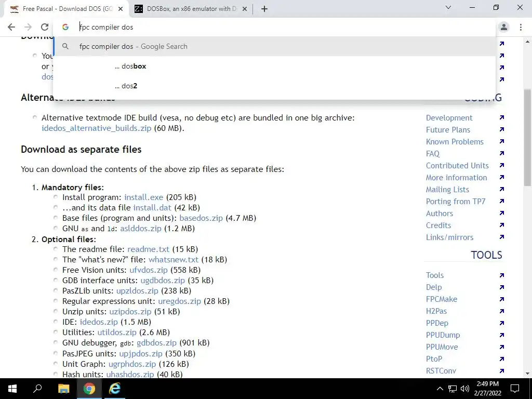Viewport: 532px width, 399px height.
Task: Go back to the previous page
Action: tap(11, 27)
